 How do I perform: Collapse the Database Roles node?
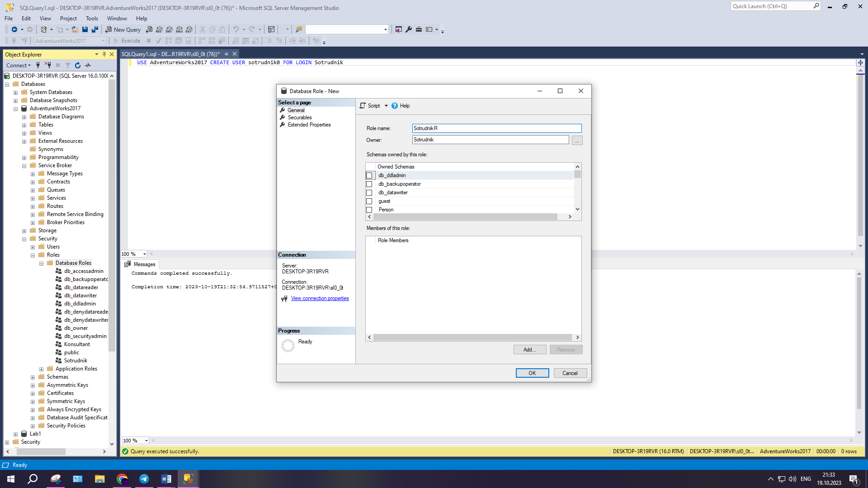click(41, 263)
